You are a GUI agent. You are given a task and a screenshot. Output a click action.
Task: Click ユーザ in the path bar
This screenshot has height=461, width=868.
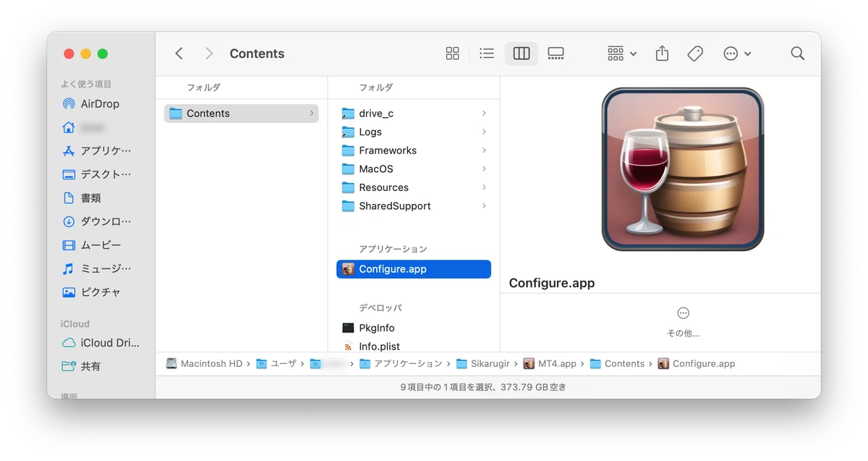pos(277,364)
